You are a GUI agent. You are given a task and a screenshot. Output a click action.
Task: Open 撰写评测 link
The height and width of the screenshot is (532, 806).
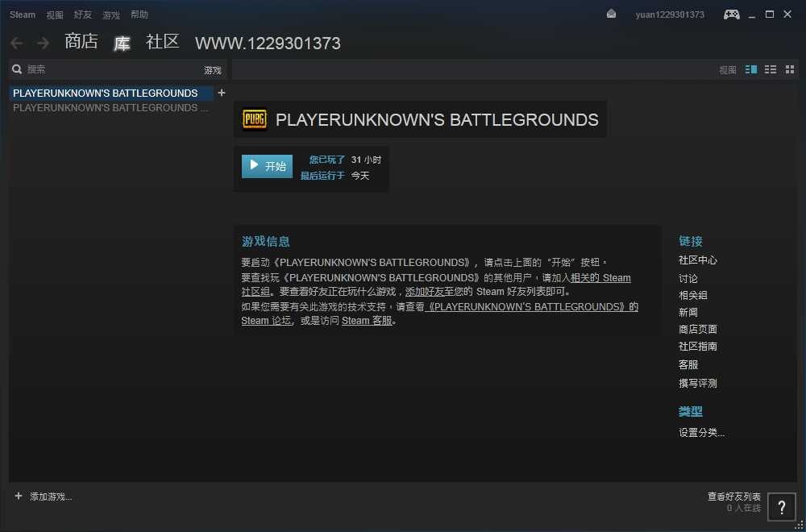point(697,383)
